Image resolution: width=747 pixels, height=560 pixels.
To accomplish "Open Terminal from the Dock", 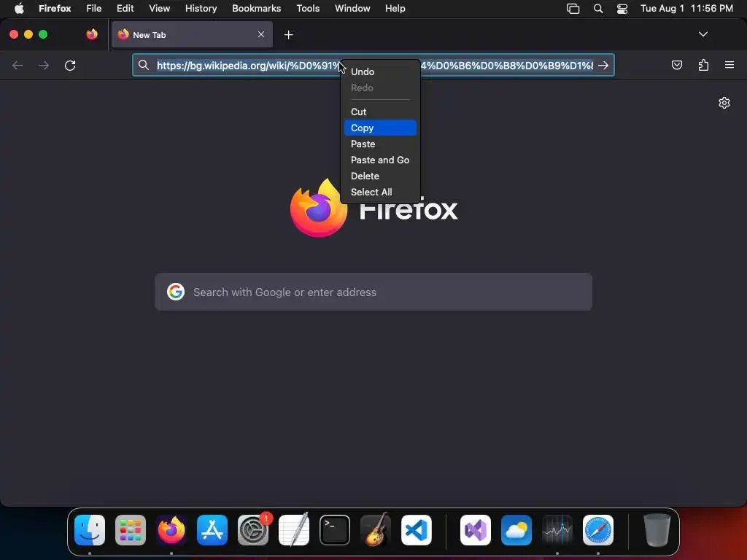I will [334, 530].
